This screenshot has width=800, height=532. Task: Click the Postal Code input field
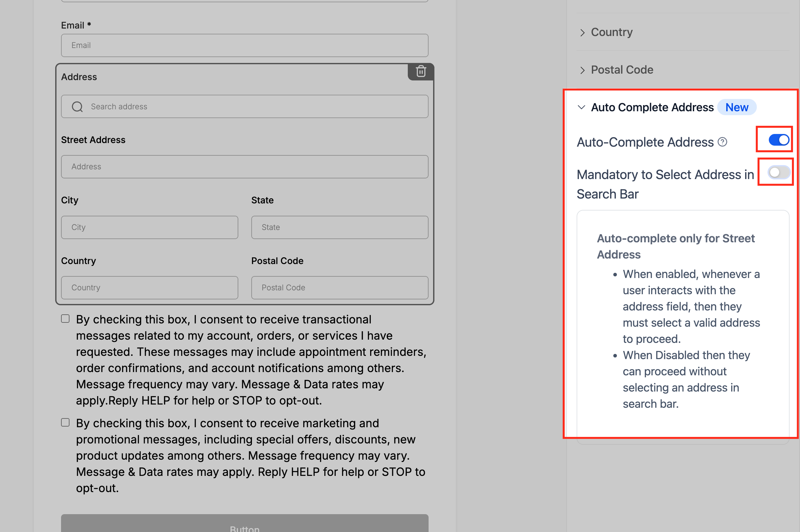point(340,288)
